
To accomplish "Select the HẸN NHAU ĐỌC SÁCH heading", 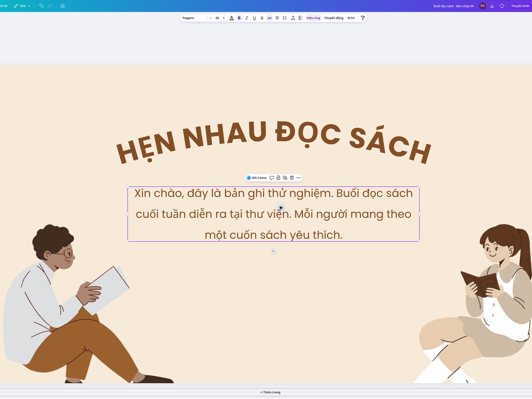I will click(274, 143).
